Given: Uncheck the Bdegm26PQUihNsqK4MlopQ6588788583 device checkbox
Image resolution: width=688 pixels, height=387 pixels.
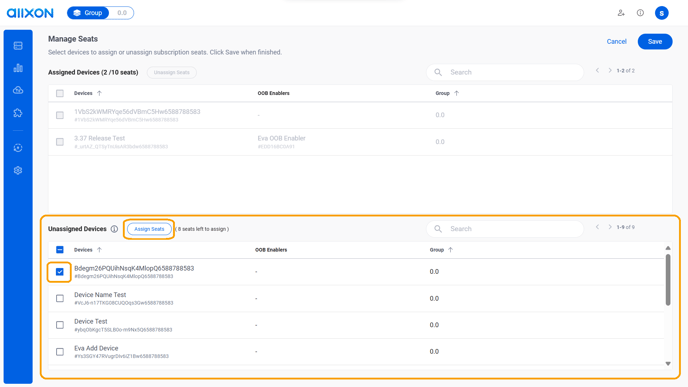Looking at the screenshot, I should click(x=60, y=272).
